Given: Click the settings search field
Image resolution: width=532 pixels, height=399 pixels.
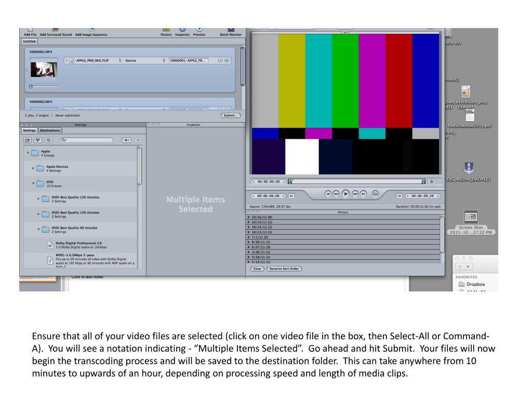Looking at the screenshot, I should (87, 140).
